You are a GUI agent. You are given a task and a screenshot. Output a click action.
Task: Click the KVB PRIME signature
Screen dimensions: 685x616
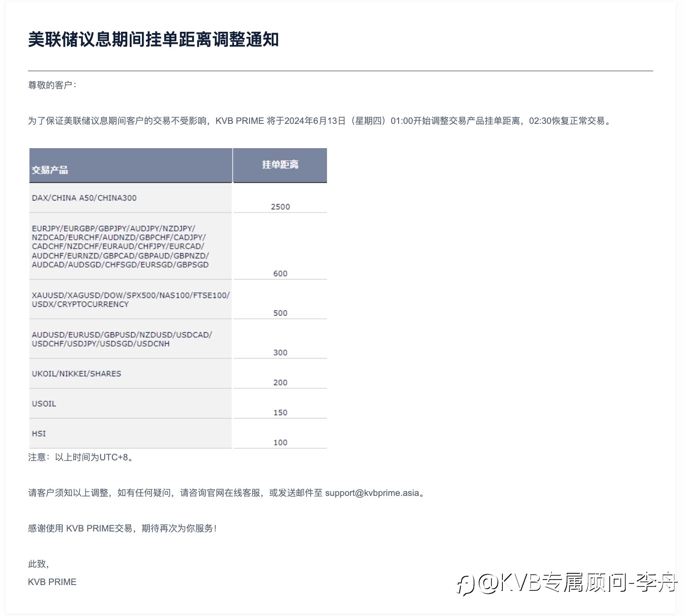(x=52, y=582)
